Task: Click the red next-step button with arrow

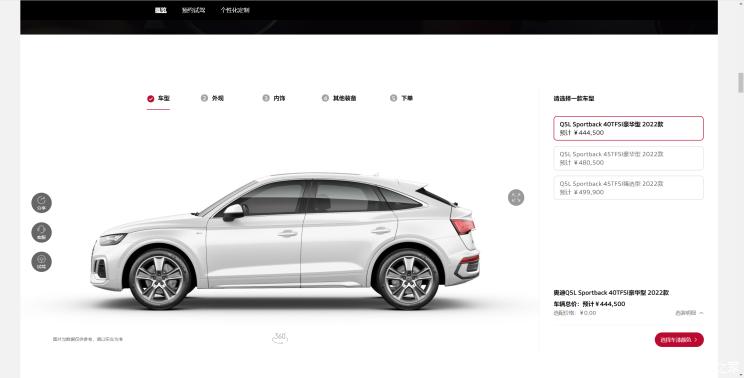Action: pyautogui.click(x=679, y=340)
